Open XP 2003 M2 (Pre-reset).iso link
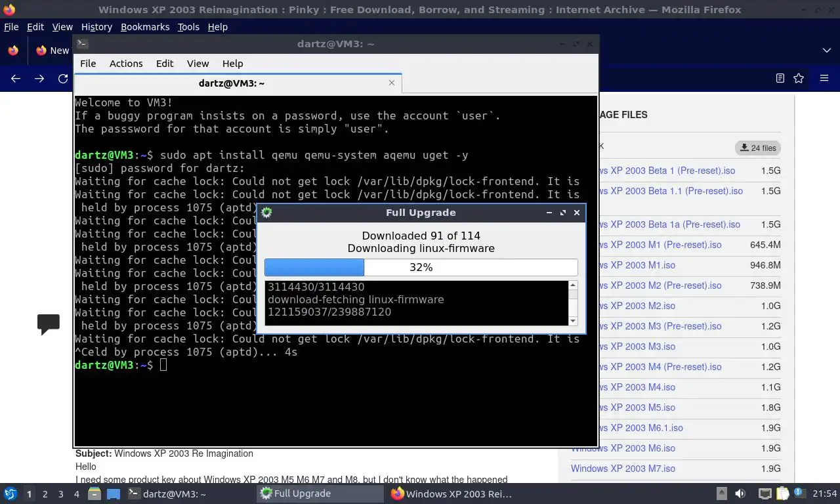The height and width of the screenshot is (504, 840). [x=660, y=285]
